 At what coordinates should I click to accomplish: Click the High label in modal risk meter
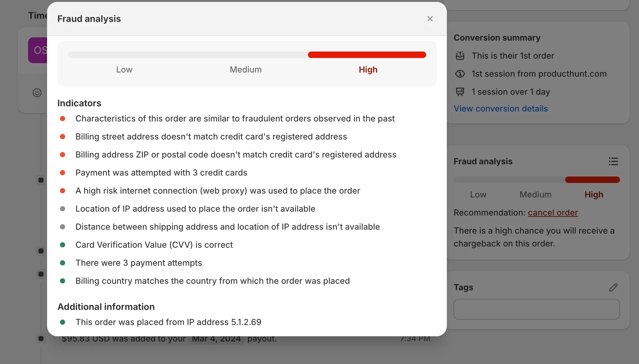click(x=368, y=70)
